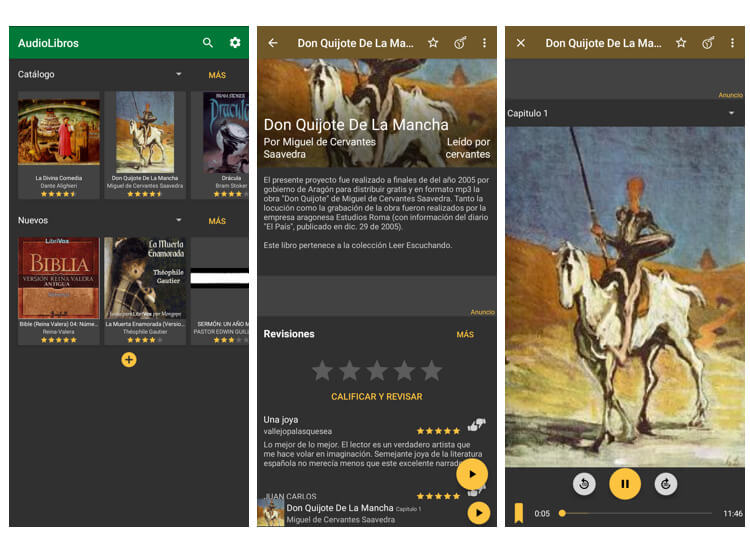Click MÁS next to Catálogo
This screenshot has width=750, height=535.
[217, 75]
